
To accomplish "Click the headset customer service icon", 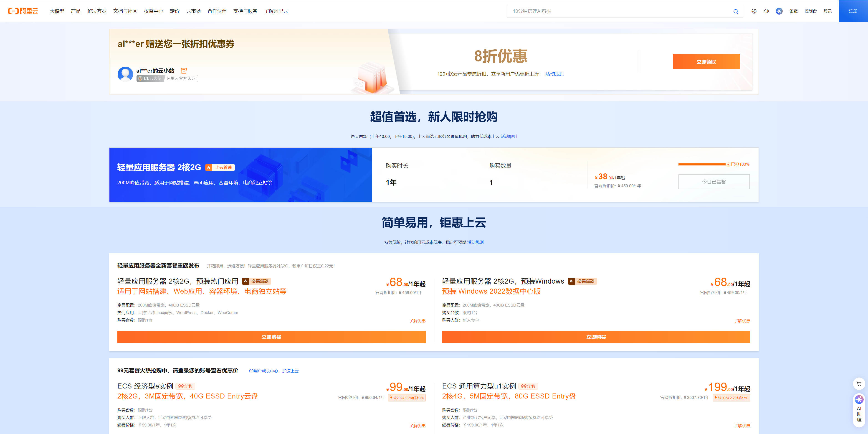I will pos(766,11).
